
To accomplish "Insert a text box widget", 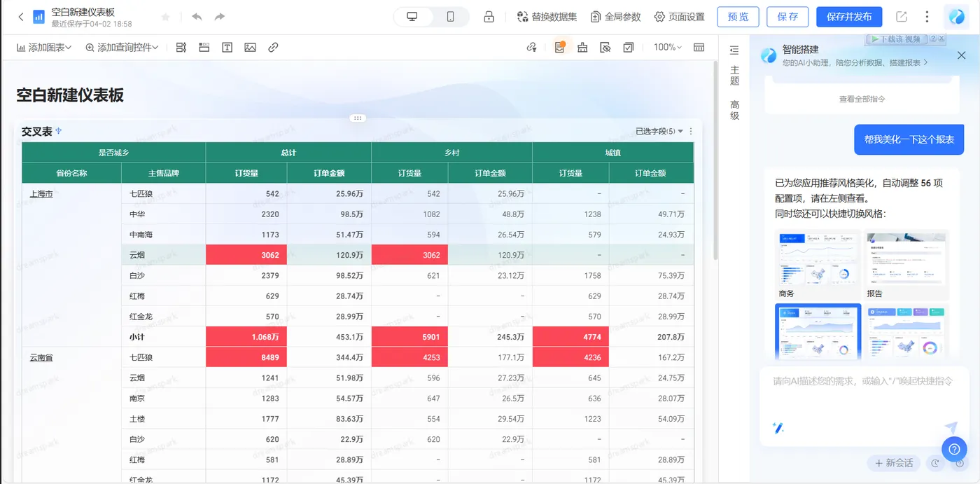I will (x=227, y=48).
